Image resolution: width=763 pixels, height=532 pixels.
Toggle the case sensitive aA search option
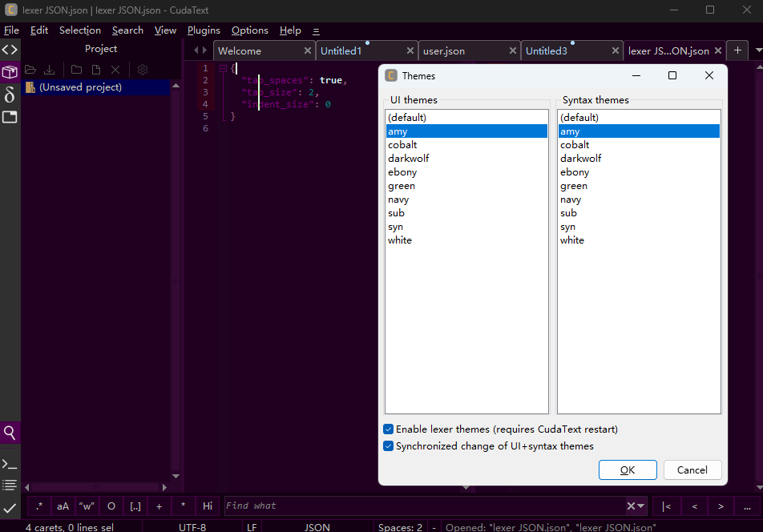click(63, 506)
